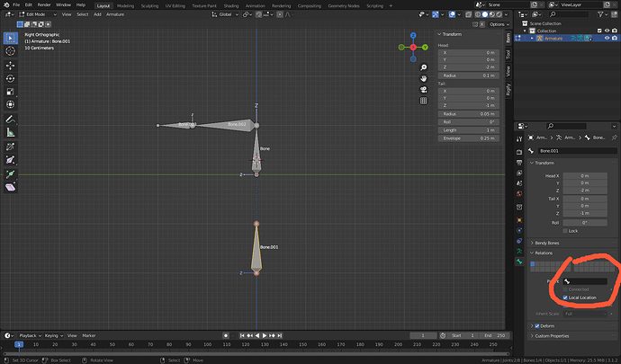Open the Playback dropdown in timeline
The image size is (621, 364).
30,335
